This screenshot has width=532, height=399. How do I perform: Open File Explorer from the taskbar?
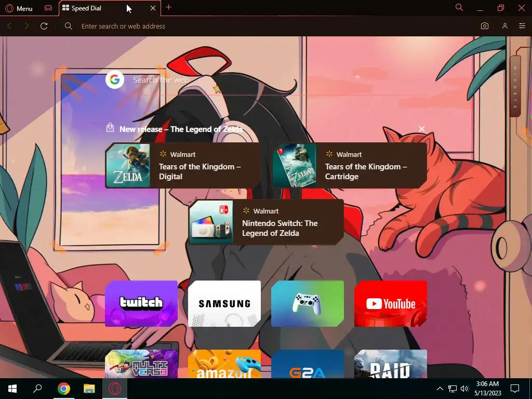pos(89,389)
